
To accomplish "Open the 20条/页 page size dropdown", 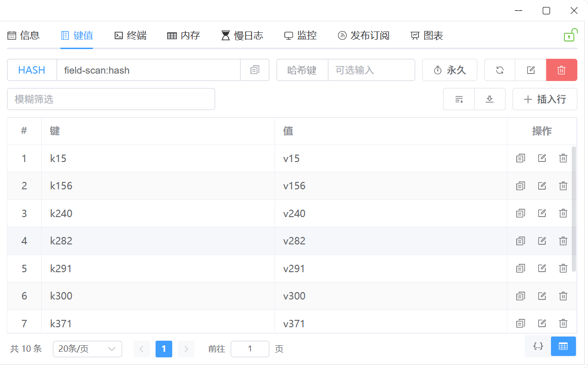I will [87, 349].
